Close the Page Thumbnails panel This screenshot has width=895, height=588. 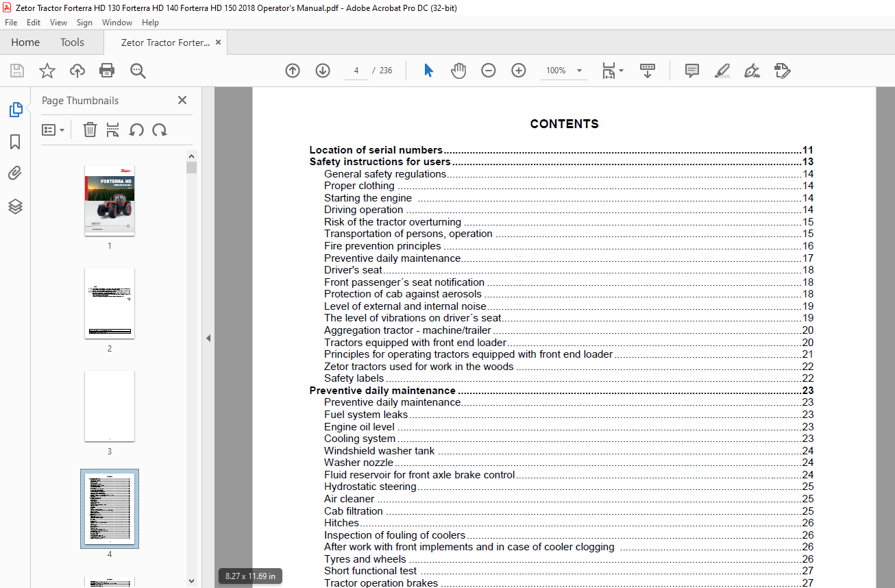click(182, 100)
